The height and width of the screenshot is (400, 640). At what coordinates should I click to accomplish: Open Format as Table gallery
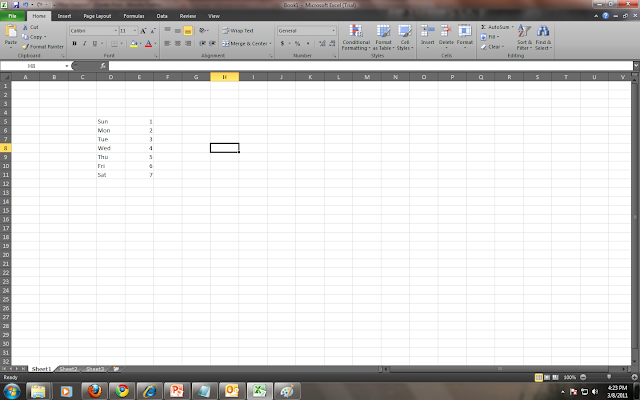click(x=383, y=37)
